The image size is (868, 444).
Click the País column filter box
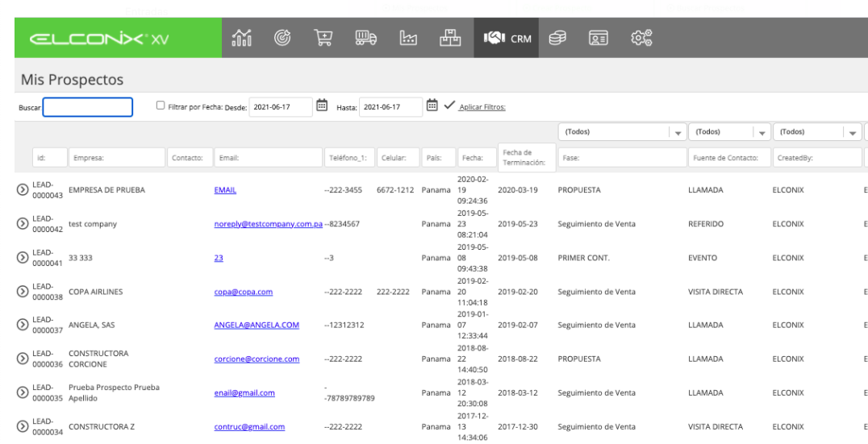pyautogui.click(x=439, y=158)
